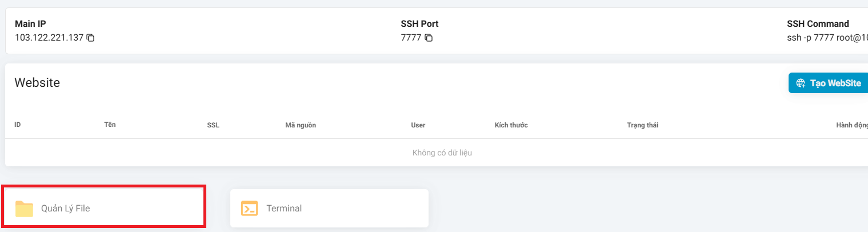Click the Tên column header
The image size is (868, 232).
tap(110, 125)
